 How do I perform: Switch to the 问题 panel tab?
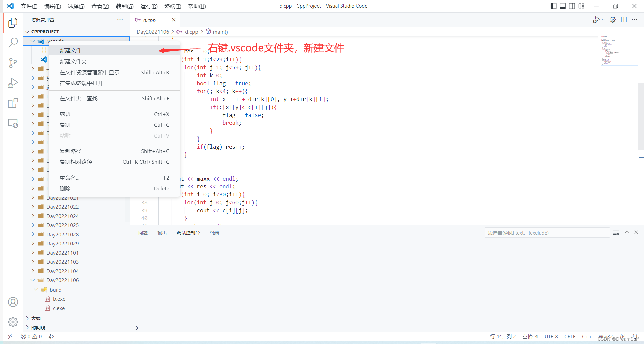[x=143, y=233]
